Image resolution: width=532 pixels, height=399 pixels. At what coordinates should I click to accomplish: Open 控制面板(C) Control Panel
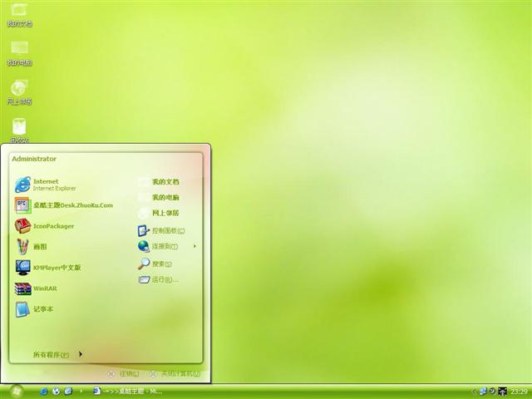[x=161, y=231]
